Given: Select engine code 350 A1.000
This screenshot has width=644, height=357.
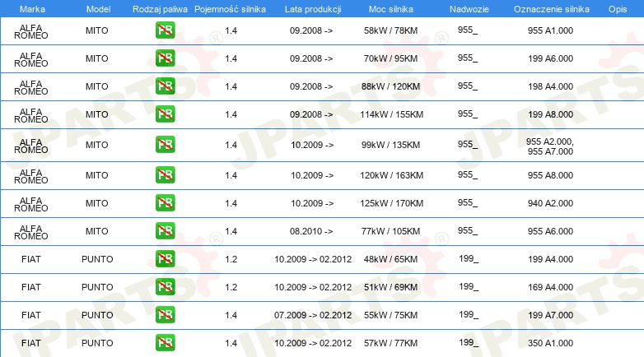Looking at the screenshot, I should (550, 343).
